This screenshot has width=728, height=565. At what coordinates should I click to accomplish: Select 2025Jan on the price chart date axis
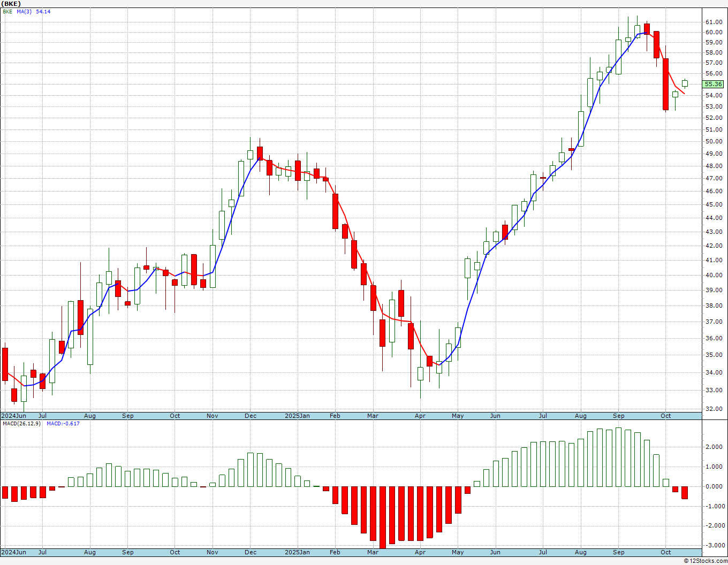[297, 416]
